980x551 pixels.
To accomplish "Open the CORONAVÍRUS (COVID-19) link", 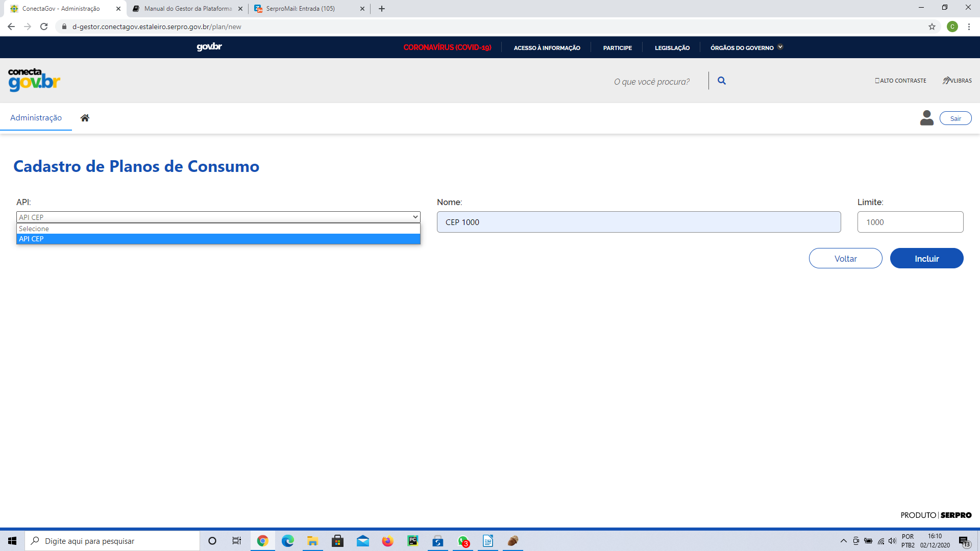I will coord(447,47).
